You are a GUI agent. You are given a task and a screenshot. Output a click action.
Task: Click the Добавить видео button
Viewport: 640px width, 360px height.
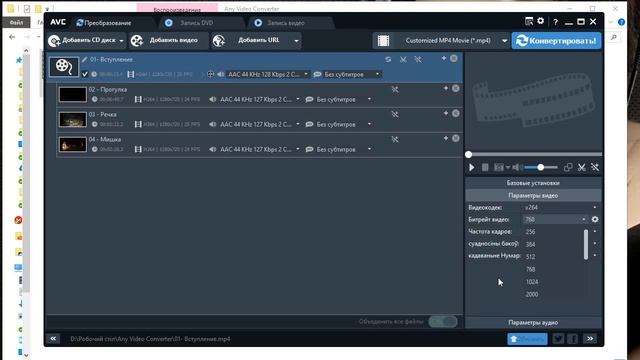coord(169,40)
